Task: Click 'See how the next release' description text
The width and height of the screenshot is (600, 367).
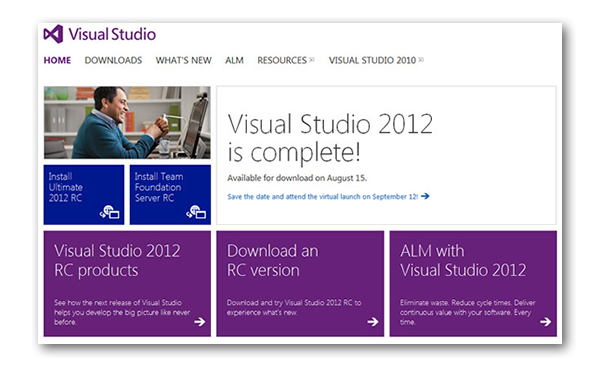Action: (122, 312)
